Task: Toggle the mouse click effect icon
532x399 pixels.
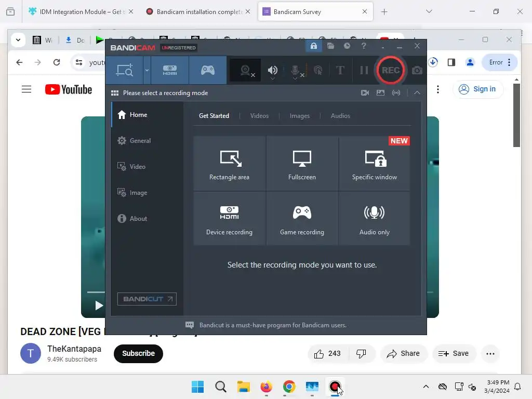Action: [x=318, y=70]
